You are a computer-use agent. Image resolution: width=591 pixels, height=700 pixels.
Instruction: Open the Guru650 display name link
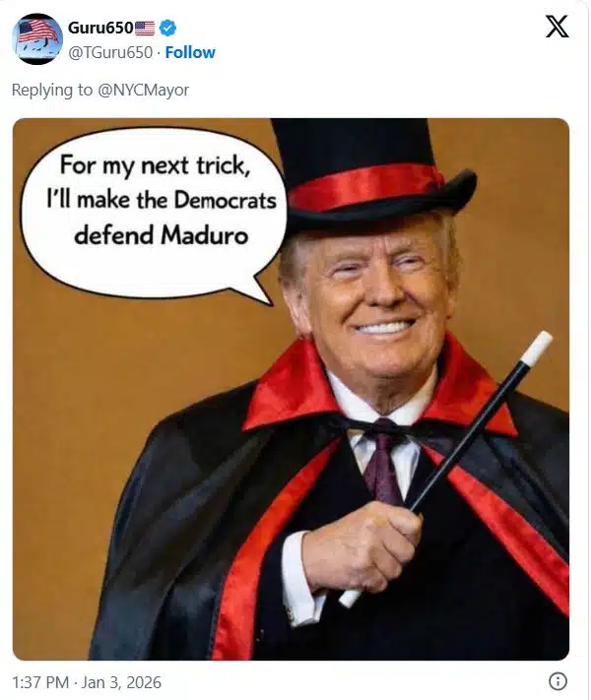coord(99,28)
